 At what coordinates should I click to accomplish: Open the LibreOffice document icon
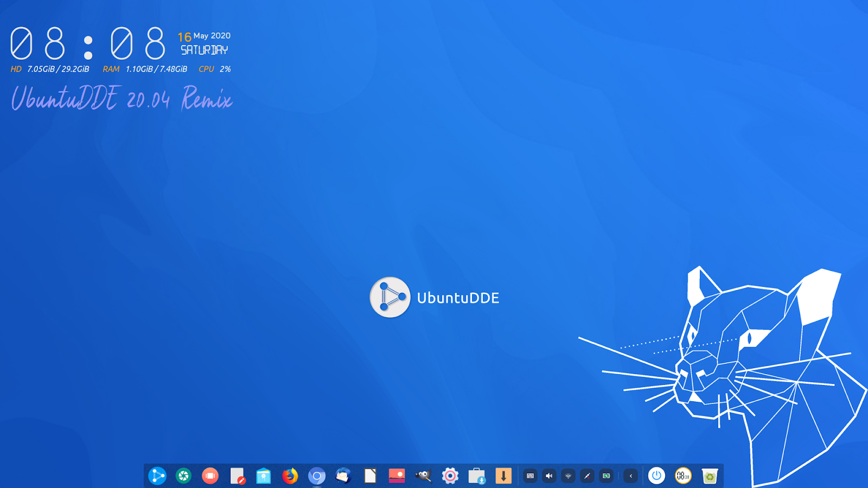370,476
